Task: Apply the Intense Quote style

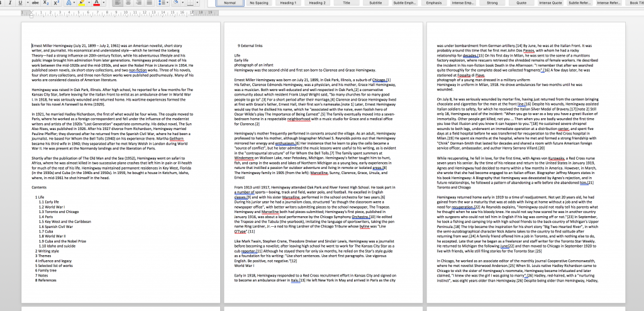Action: point(551,3)
